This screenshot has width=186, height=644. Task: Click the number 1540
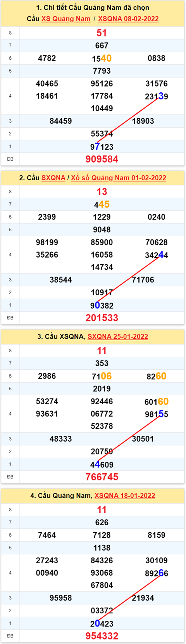pyautogui.click(x=102, y=58)
